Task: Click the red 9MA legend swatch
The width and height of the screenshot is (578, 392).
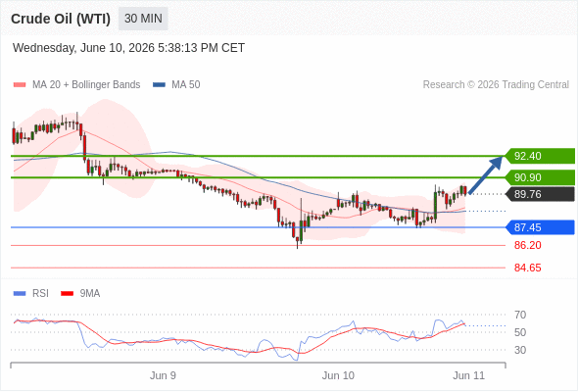Action: coord(67,294)
